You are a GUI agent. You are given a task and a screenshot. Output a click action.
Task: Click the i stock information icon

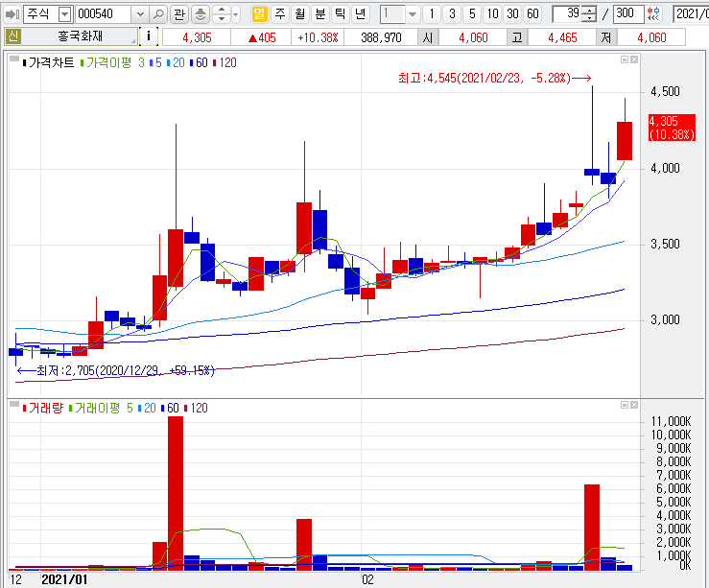coord(149,36)
